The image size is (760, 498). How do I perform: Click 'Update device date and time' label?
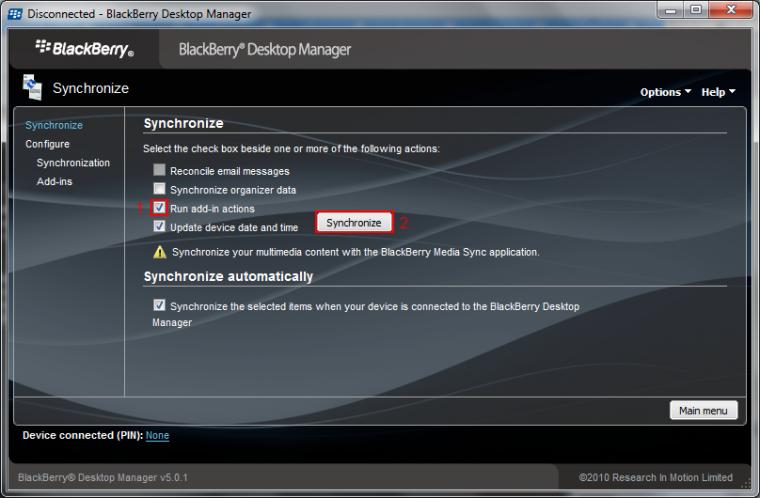tap(234, 227)
